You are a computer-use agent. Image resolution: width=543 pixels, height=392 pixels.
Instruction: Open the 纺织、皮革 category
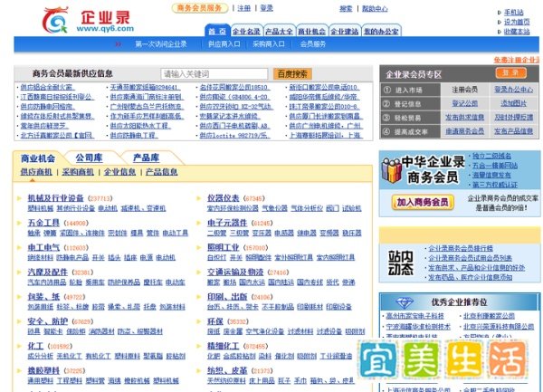[x=227, y=370]
